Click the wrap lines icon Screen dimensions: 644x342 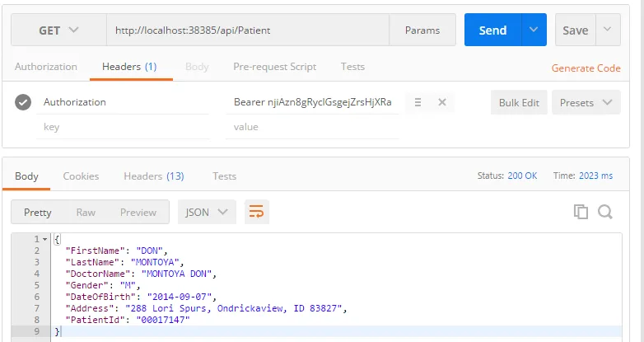pyautogui.click(x=257, y=212)
